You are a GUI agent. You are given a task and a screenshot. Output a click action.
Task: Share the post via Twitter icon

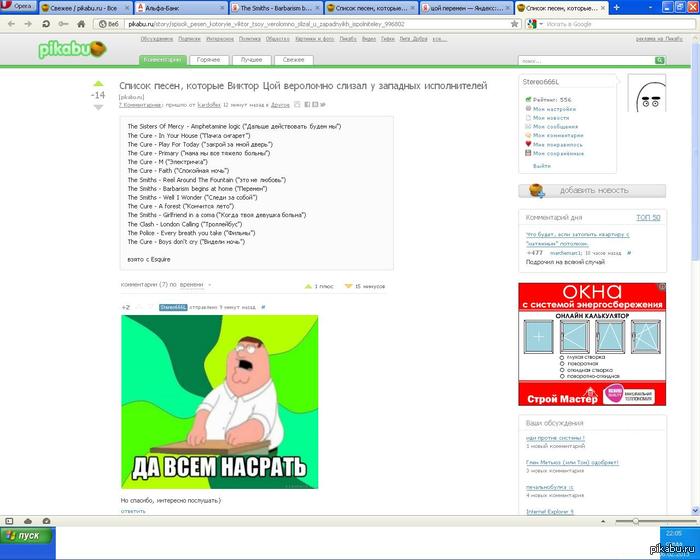[323, 104]
